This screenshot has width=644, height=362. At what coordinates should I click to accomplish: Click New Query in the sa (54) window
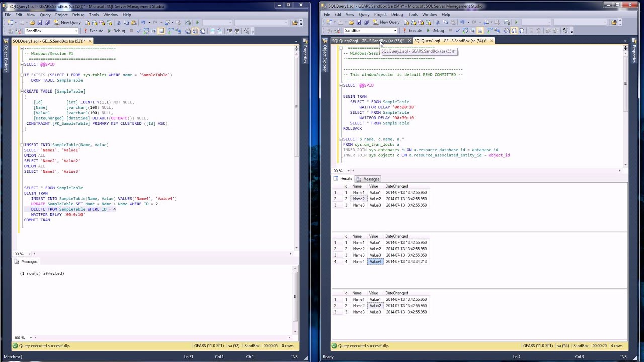tap(387, 22)
